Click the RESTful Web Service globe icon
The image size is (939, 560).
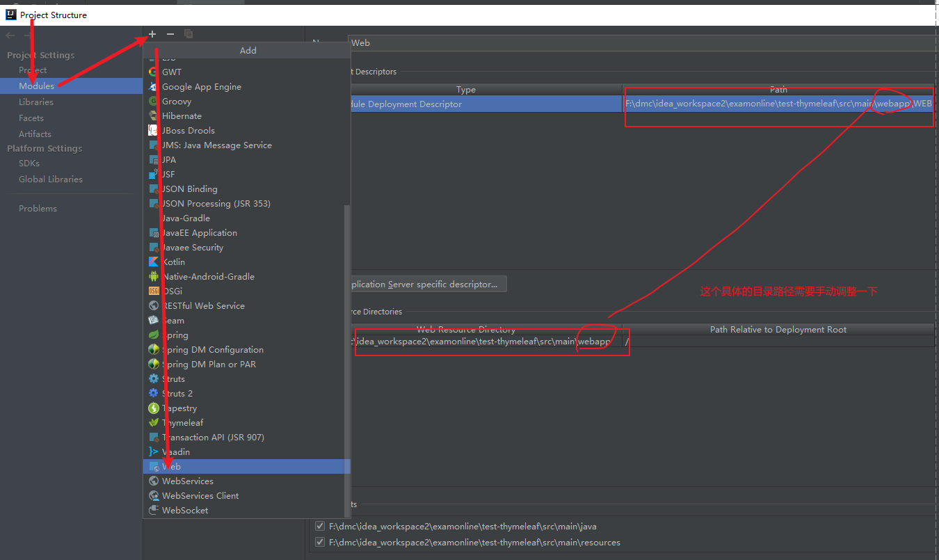pos(154,305)
